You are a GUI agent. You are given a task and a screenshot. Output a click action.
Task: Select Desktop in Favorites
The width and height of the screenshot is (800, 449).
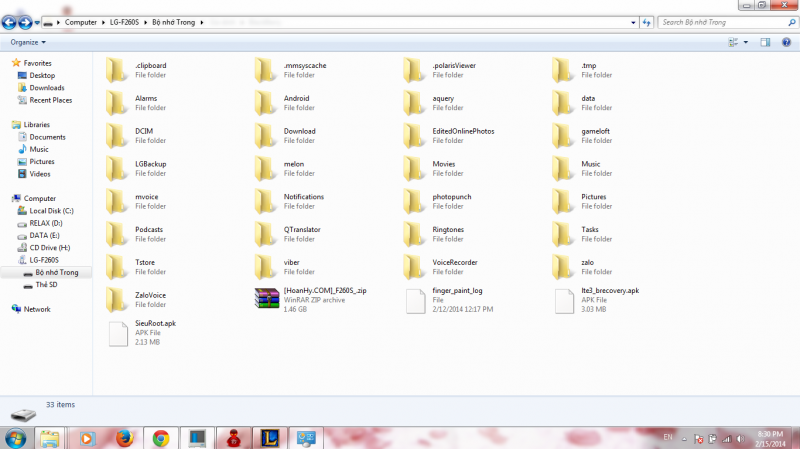(42, 76)
